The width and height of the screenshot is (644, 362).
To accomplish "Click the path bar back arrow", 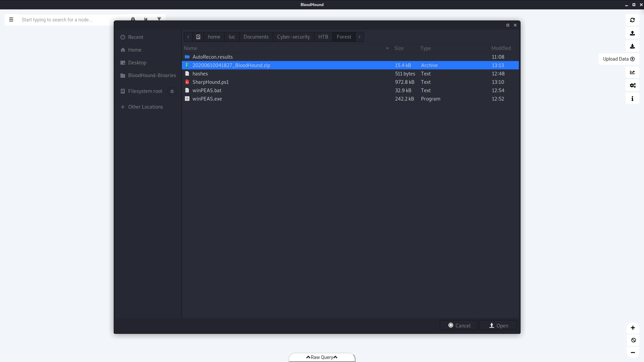I will click(188, 37).
